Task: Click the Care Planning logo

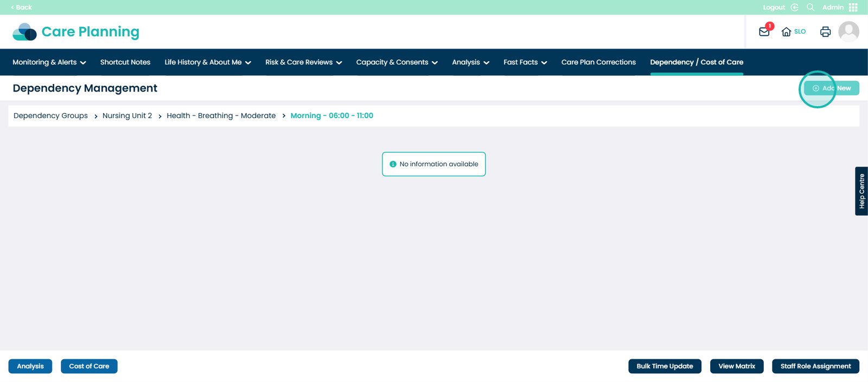Action: click(76, 32)
